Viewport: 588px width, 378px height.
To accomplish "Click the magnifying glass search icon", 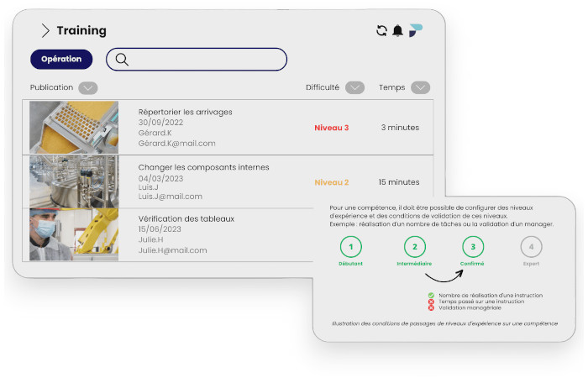I will [x=122, y=60].
